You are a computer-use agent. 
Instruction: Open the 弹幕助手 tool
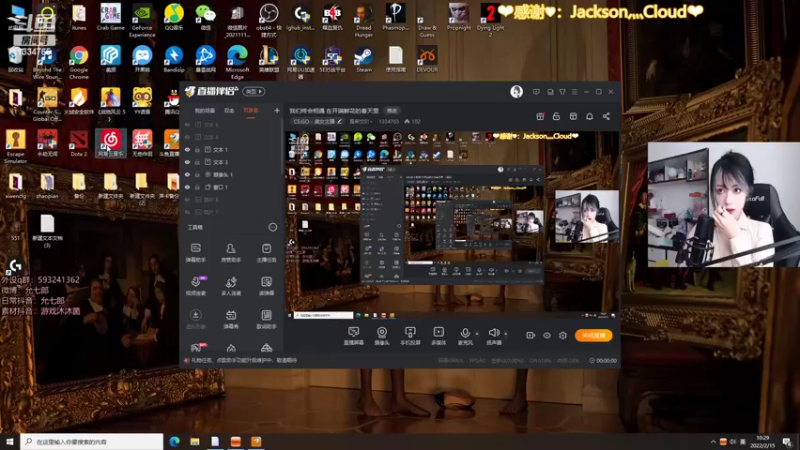click(x=195, y=253)
